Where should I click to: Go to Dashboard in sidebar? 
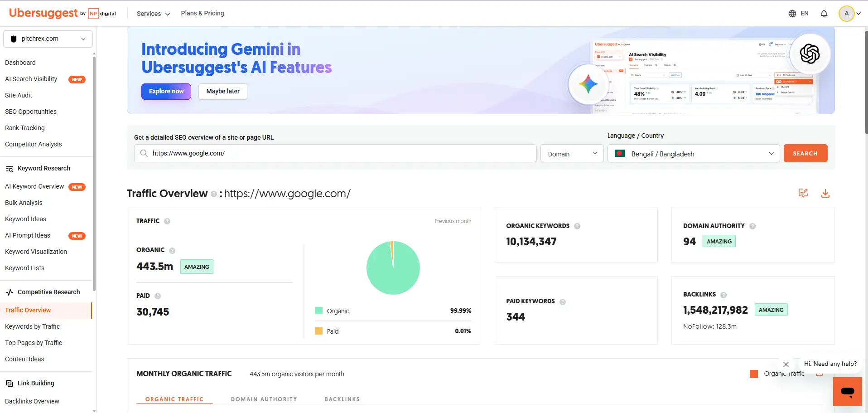[20, 63]
